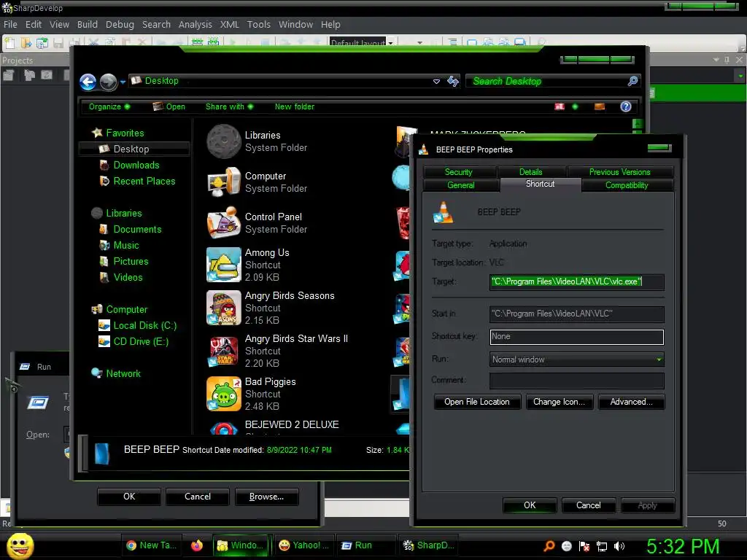Select Documents in Libraries
This screenshot has height=560, width=747.
(x=137, y=230)
